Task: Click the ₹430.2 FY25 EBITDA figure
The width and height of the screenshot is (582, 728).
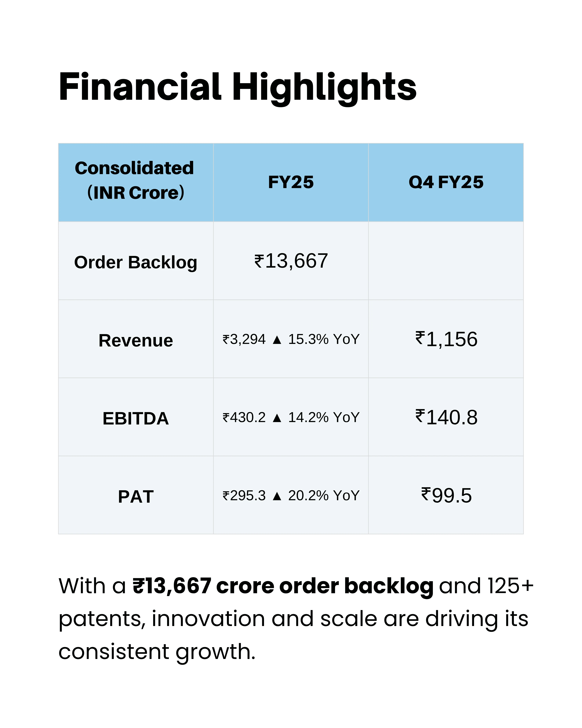Action: 244,418
